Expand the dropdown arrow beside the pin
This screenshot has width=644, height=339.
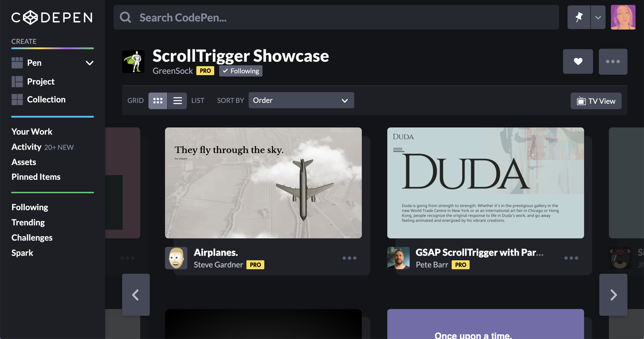pyautogui.click(x=598, y=17)
